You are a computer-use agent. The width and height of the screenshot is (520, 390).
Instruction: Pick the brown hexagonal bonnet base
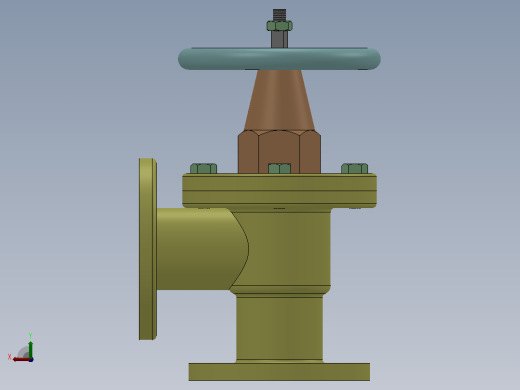(x=279, y=152)
